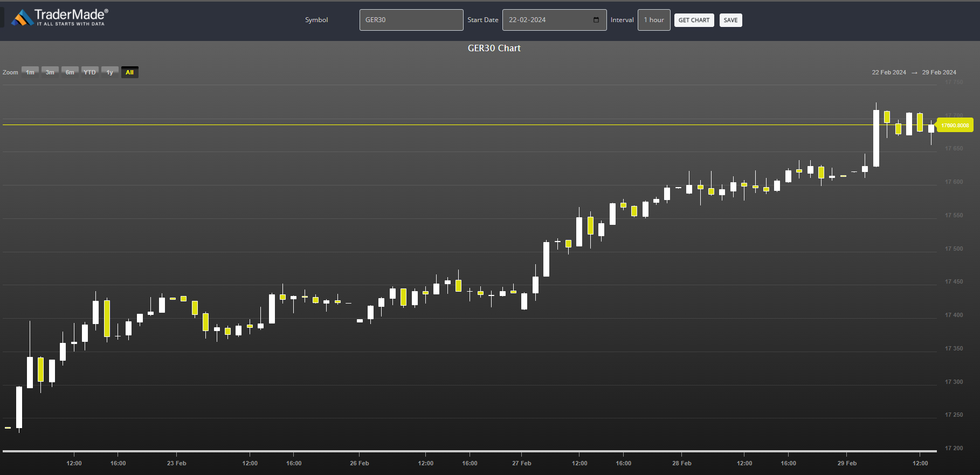Screen dimensions: 980x475
Task: Select the 1y zoom range
Action: coord(110,72)
